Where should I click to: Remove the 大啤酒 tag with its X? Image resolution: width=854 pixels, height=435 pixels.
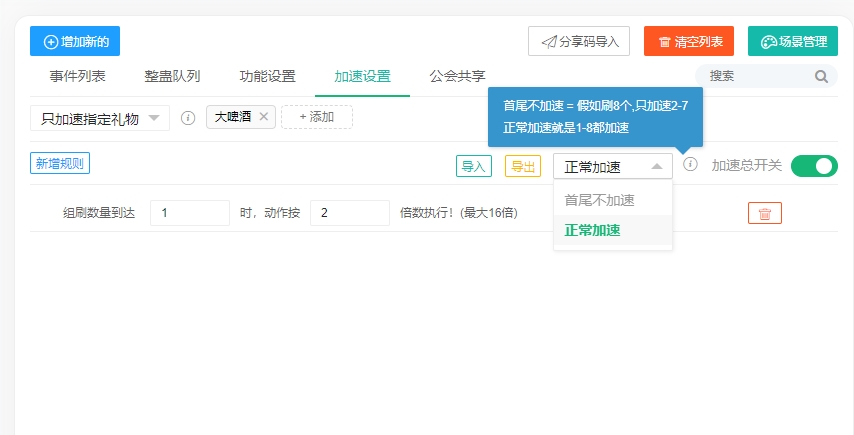pos(264,117)
